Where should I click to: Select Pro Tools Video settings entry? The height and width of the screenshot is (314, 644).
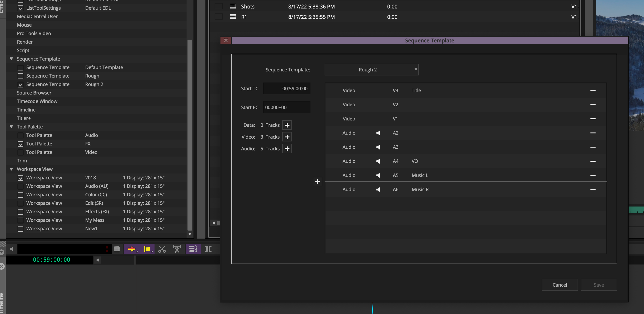coord(34,33)
